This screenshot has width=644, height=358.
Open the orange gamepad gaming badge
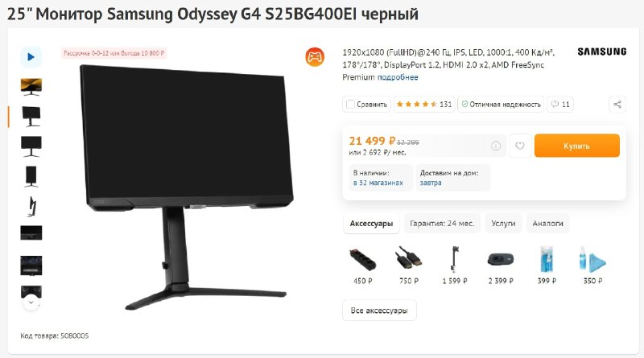click(315, 56)
